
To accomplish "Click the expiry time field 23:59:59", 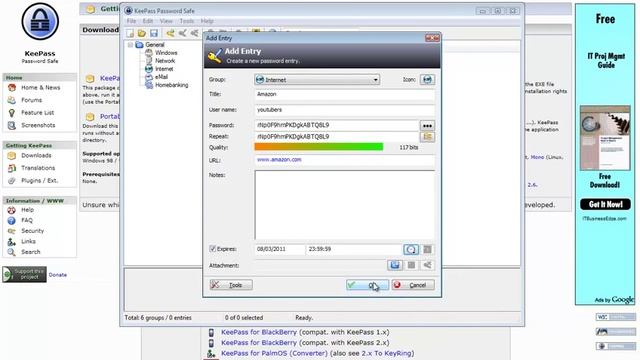I will [x=354, y=249].
